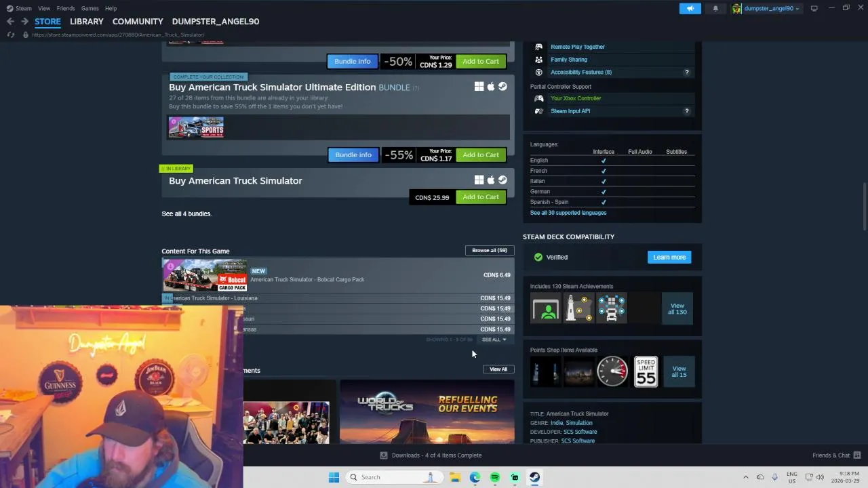Click first achievement icon with green figure
868x488 pixels.
pos(546,309)
